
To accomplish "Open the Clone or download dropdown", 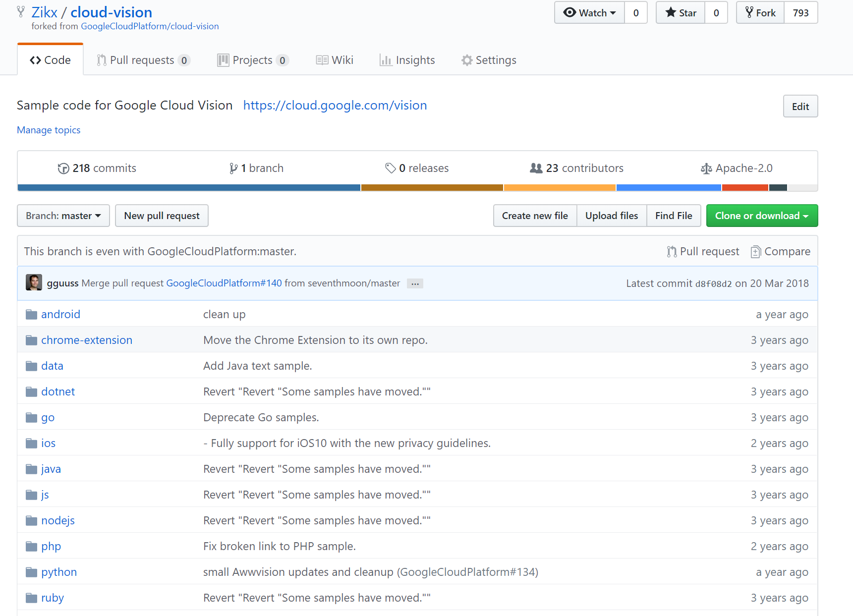I will pyautogui.click(x=762, y=216).
